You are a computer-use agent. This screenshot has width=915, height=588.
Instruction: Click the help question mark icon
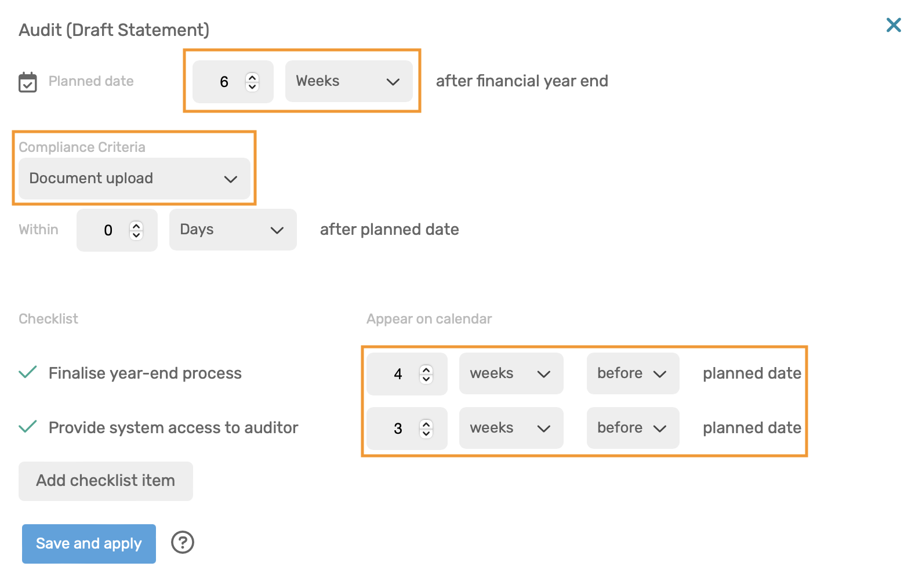point(182,543)
